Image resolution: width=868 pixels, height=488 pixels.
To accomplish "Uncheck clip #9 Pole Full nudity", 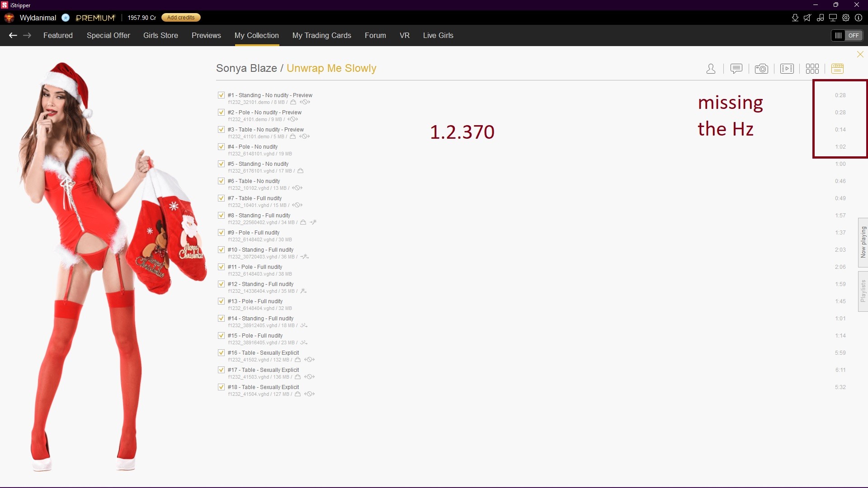I will [221, 233].
